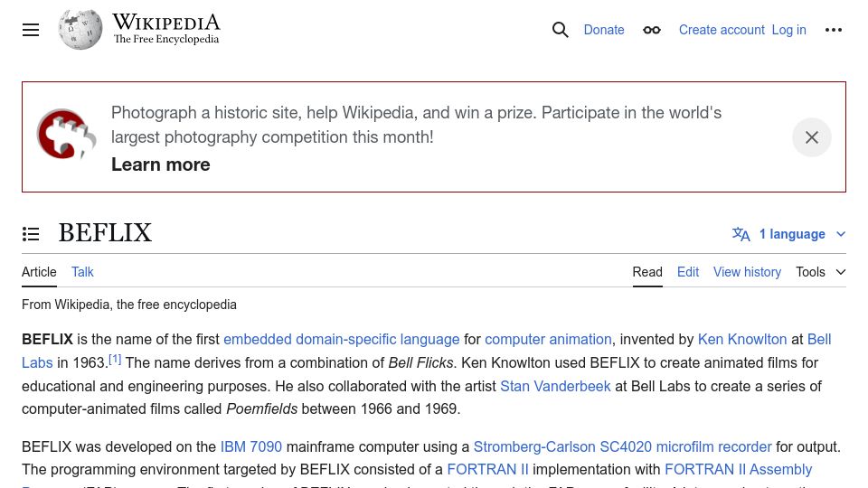Expand the Tools dropdown menu

[x=820, y=272]
